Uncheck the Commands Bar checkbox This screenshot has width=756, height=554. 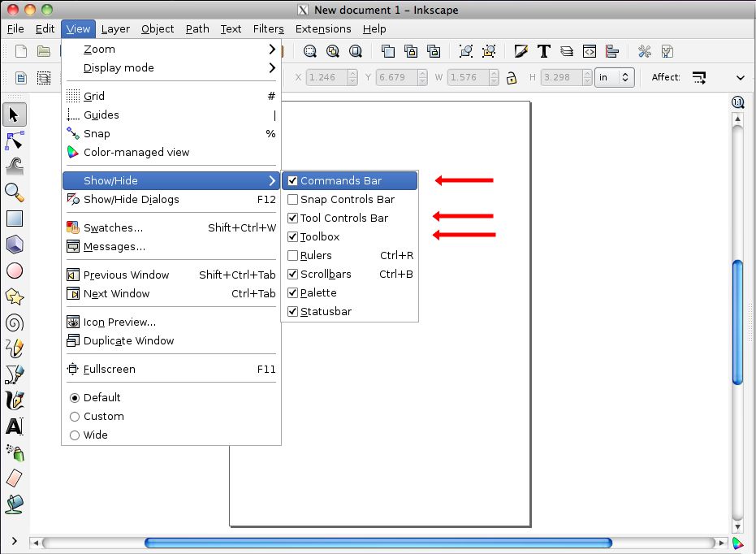pos(292,181)
